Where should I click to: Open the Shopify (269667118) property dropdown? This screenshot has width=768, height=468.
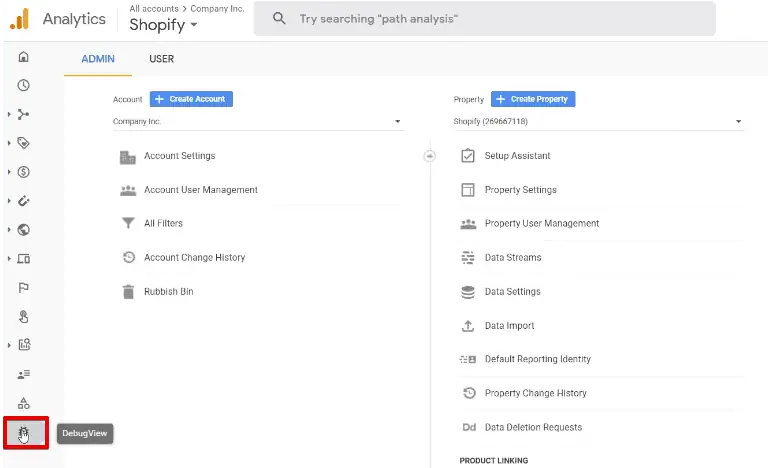[598, 121]
